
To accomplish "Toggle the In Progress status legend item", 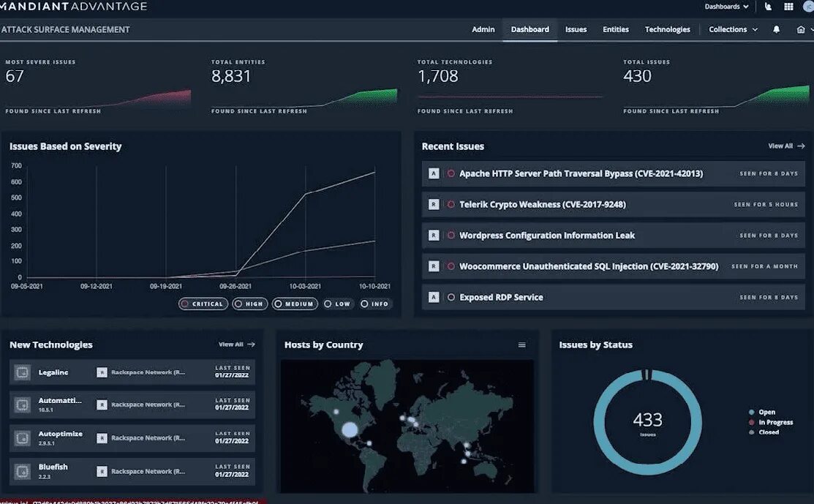I will coord(771,423).
